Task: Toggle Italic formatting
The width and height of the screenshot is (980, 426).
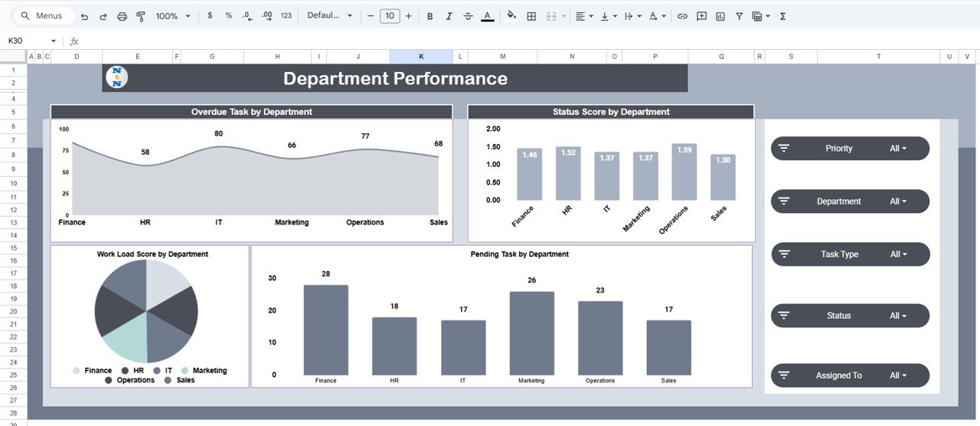Action: [x=449, y=16]
